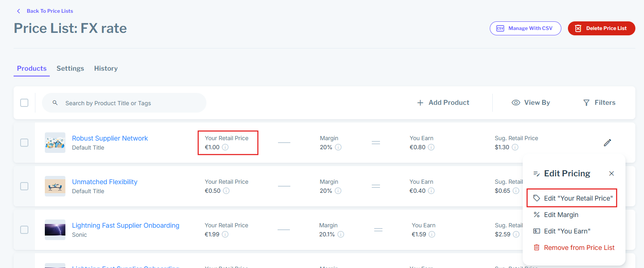
Task: Click info icon next to 20.1% margin
Action: [341, 234]
